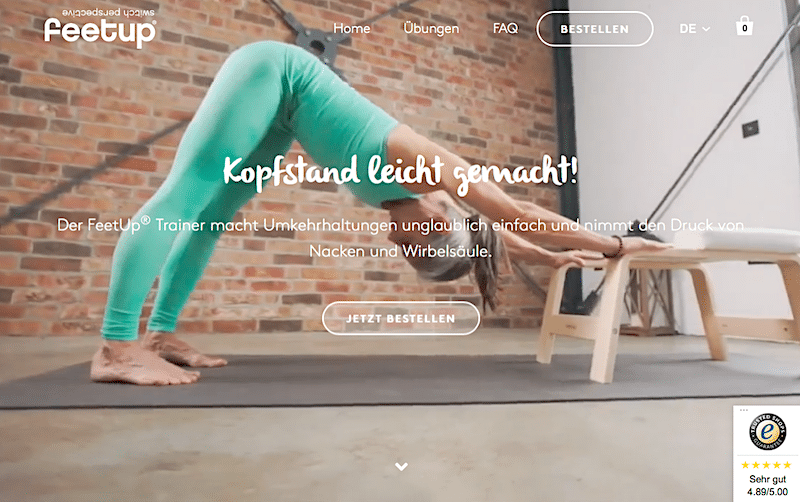Click the 'Kopfstand leicht gemacht!' headline
The width and height of the screenshot is (800, 502).
click(401, 173)
